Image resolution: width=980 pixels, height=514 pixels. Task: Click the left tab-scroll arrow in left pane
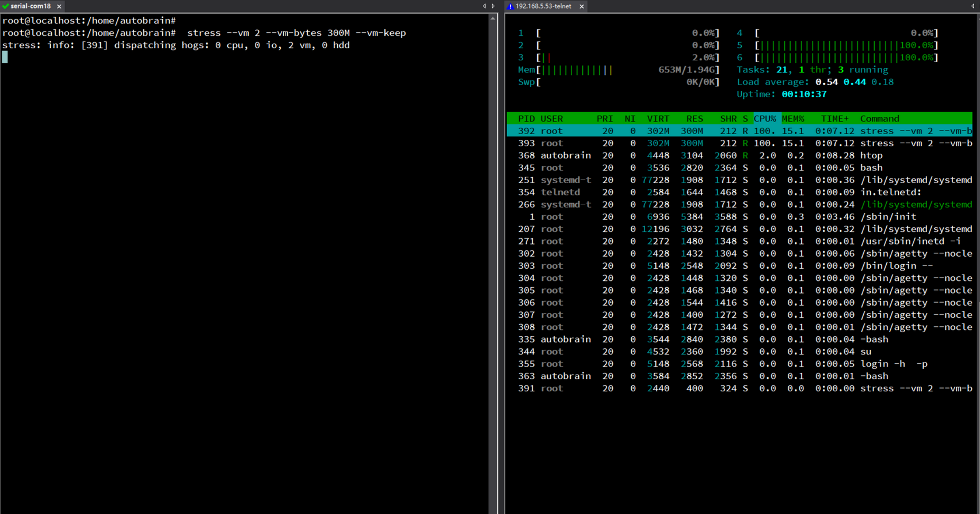pyautogui.click(x=484, y=6)
